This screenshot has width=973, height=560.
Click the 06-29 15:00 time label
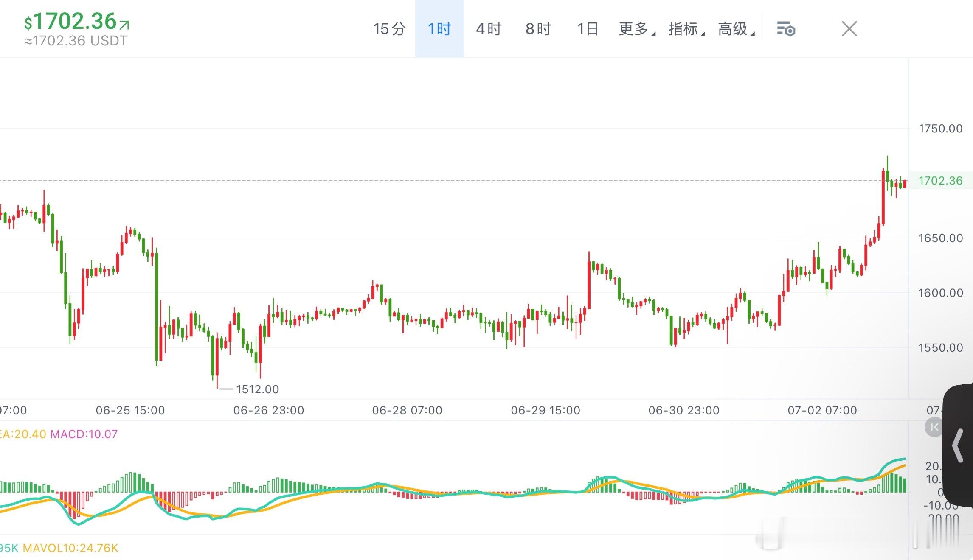coord(546,410)
